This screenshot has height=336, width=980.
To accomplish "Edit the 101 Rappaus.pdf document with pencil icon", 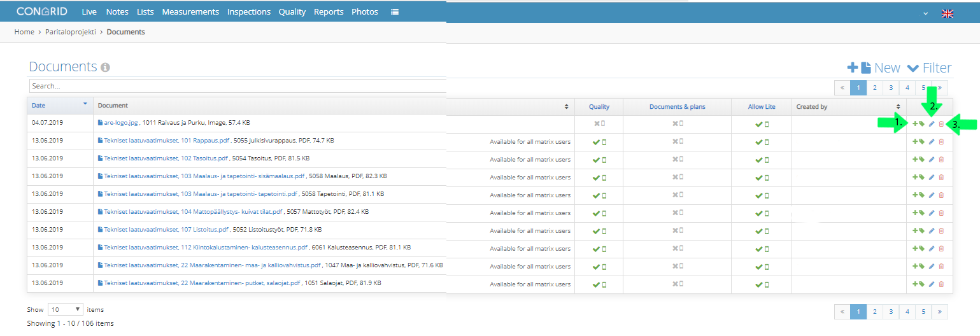I will tap(932, 142).
